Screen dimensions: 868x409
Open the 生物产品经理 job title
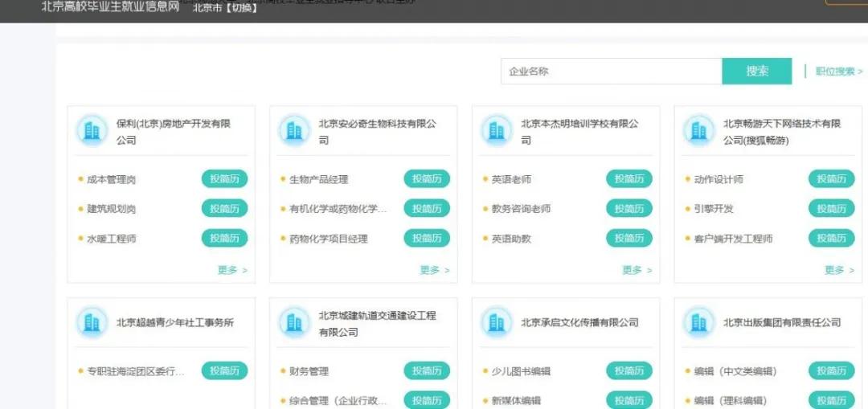319,179
